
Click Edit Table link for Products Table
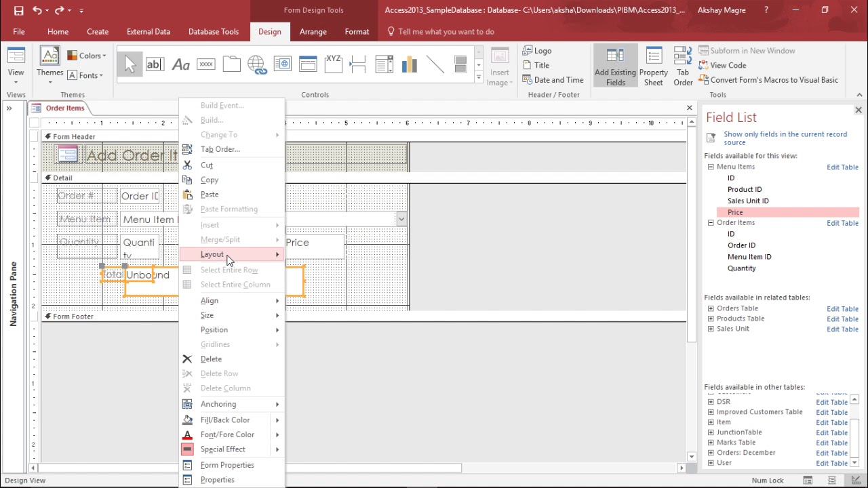842,319
